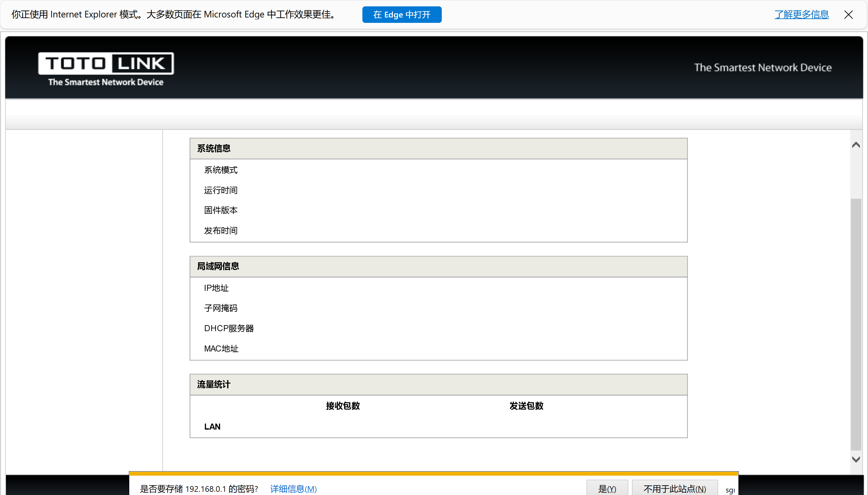Click the 发送包数 column header
Viewport: 868px width, 495px height.
[526, 405]
